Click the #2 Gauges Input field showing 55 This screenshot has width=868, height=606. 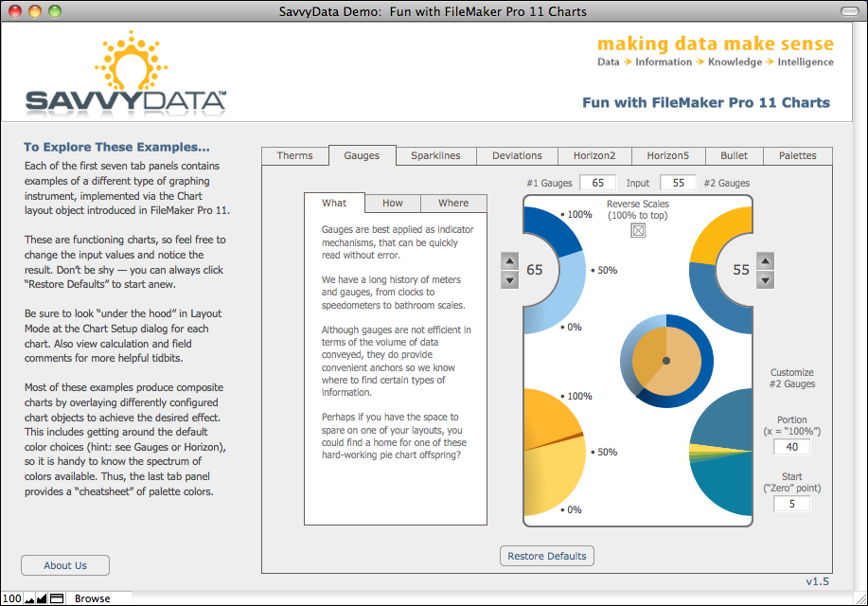pyautogui.click(x=678, y=183)
